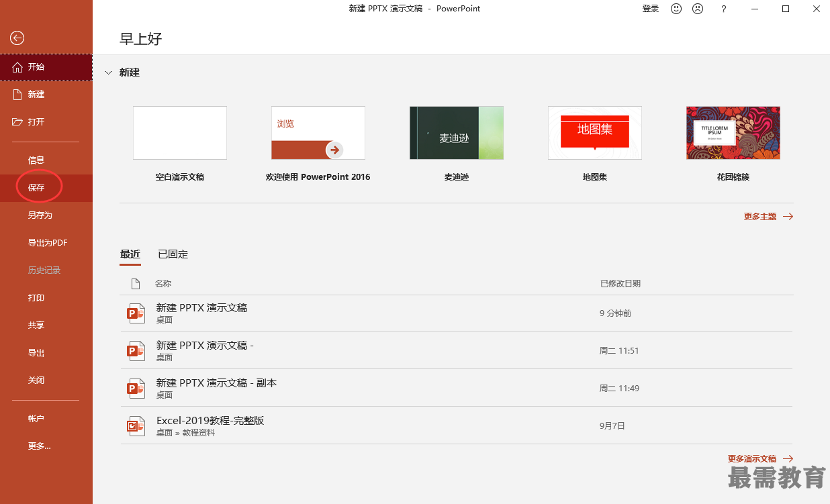The height and width of the screenshot is (504, 830).
Task: Collapse the 新建 section chevron
Action: [x=109, y=72]
